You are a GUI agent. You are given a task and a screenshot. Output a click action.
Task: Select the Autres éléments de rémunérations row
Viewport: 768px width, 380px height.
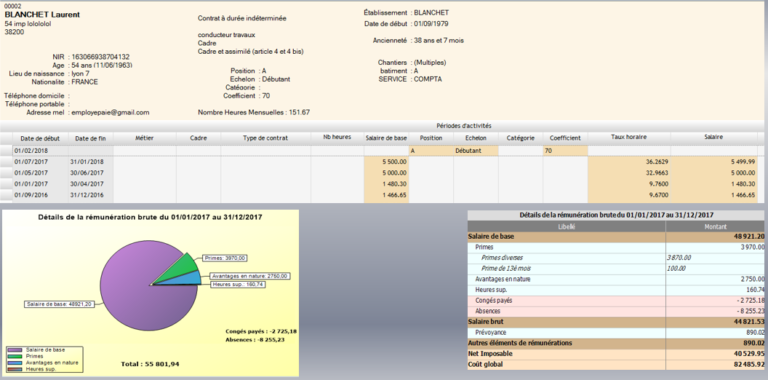point(616,343)
